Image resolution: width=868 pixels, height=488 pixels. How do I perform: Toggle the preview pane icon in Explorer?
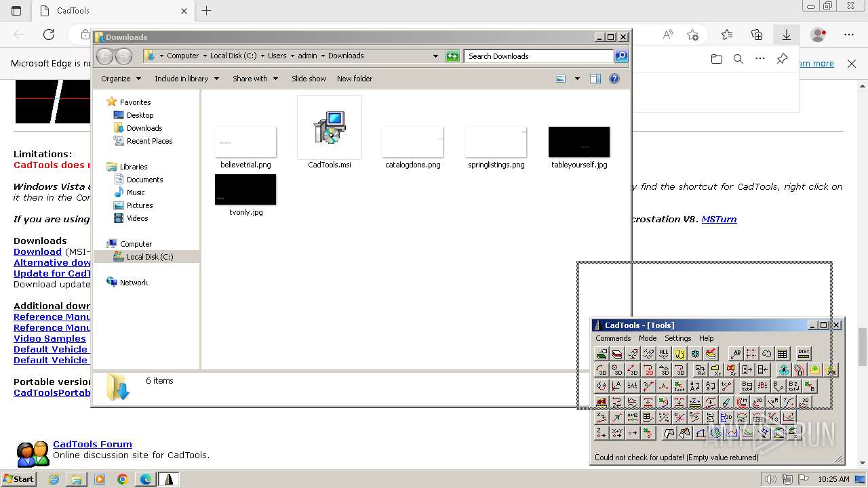[595, 79]
